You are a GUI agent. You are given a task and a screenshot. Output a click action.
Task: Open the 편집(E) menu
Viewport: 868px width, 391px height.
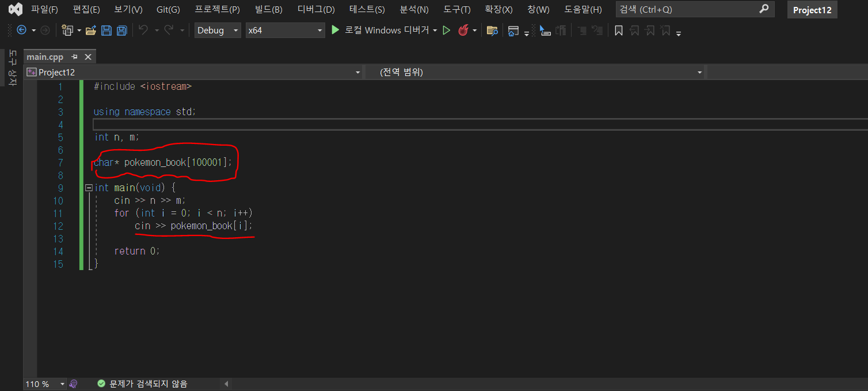pyautogui.click(x=86, y=9)
